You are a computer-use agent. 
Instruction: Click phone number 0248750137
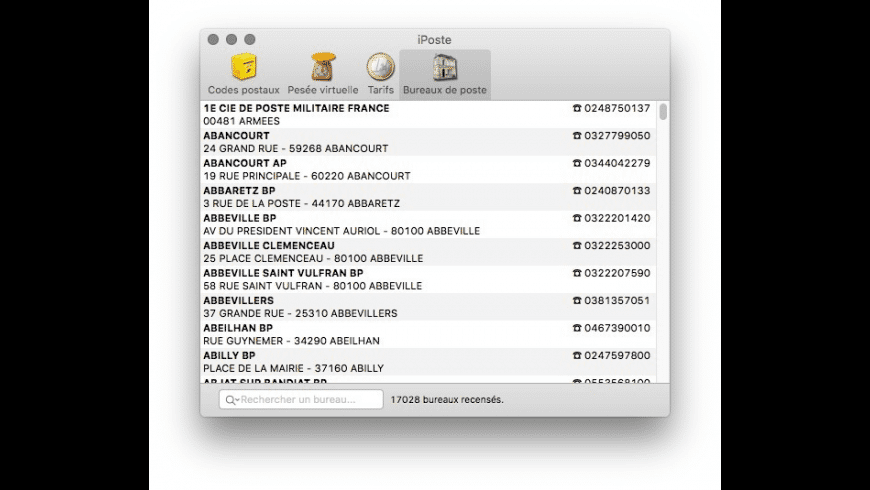pos(617,108)
